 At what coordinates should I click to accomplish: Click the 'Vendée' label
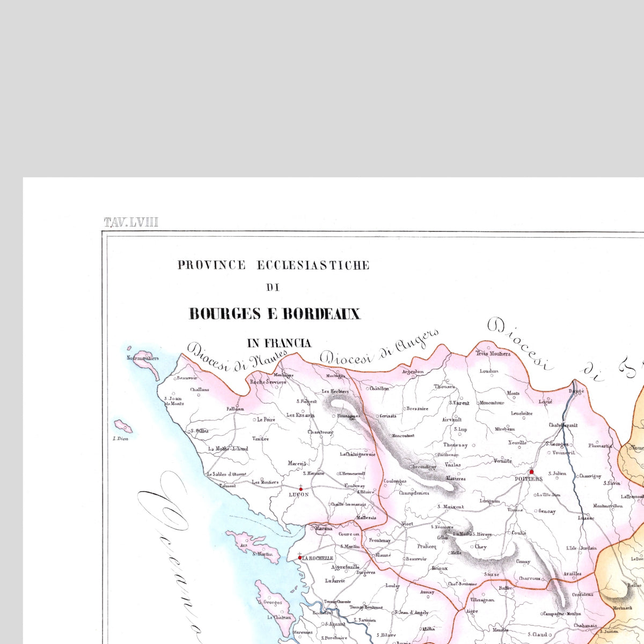261,438
